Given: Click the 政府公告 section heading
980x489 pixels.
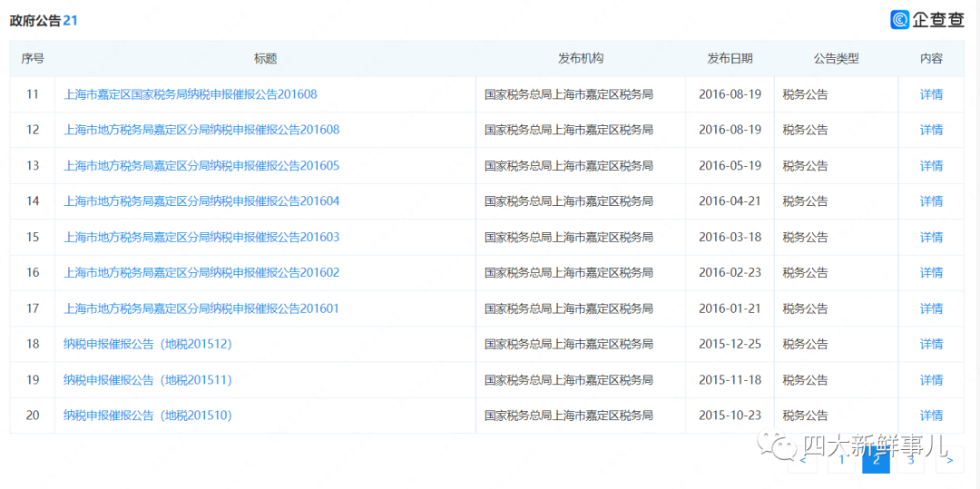Looking at the screenshot, I should pos(35,21).
